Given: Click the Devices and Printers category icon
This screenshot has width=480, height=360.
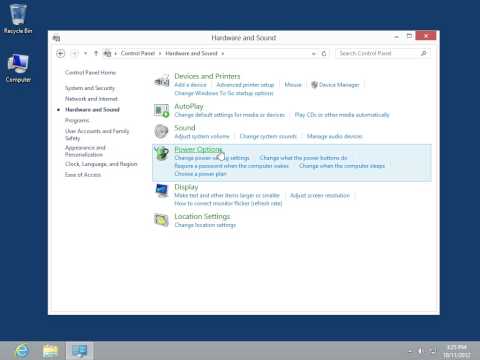Looking at the screenshot, I should [162, 81].
